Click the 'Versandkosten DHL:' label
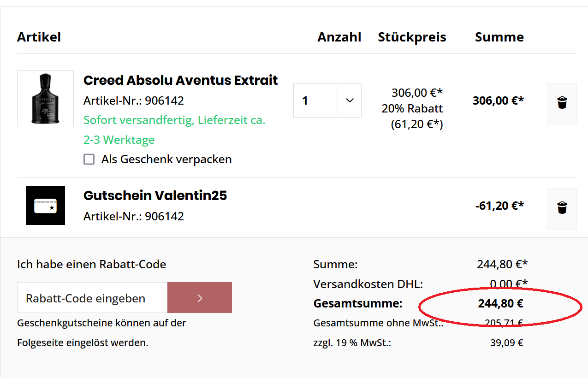Viewport: 588px width, 378px height. [x=368, y=284]
